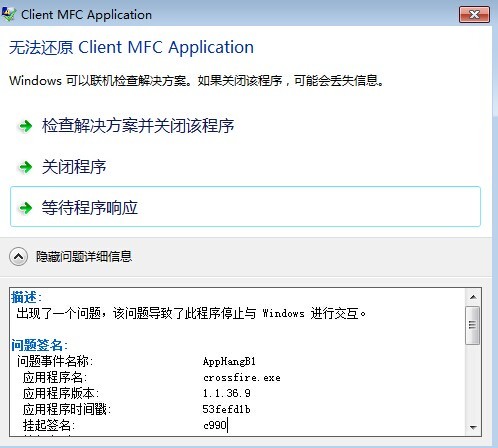Viewport: 498px width, 448px height.
Task: Click the Client MFC Application title bar icon
Action: (8, 14)
